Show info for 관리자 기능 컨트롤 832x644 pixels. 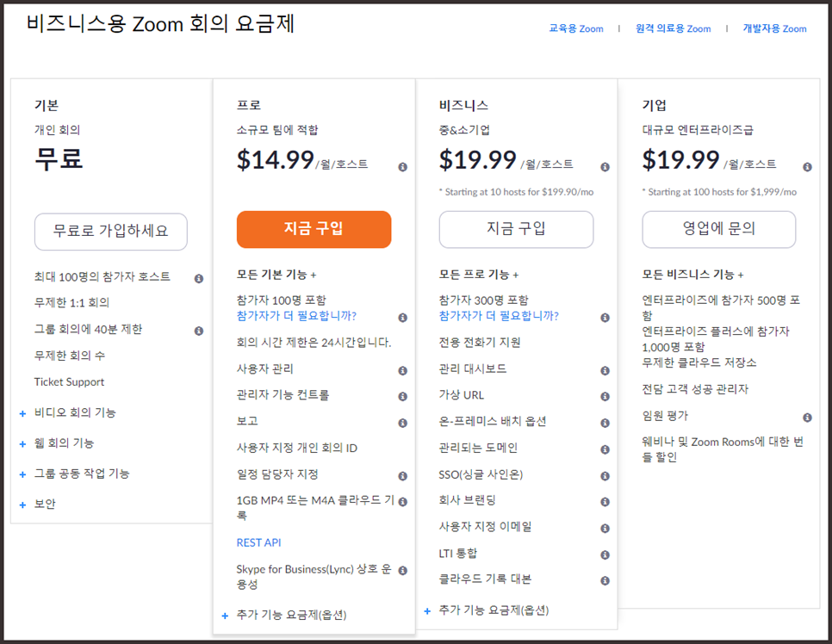pyautogui.click(x=403, y=396)
